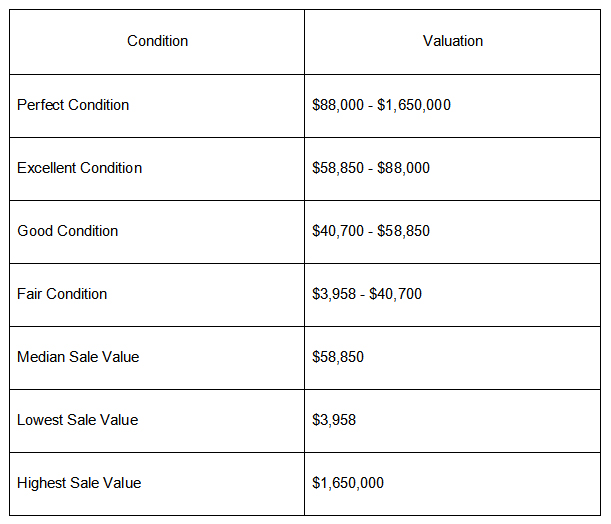The height and width of the screenshot is (524, 611).
Task: Click the $88,000 upper bound for Excellent Condition
Action: point(403,168)
